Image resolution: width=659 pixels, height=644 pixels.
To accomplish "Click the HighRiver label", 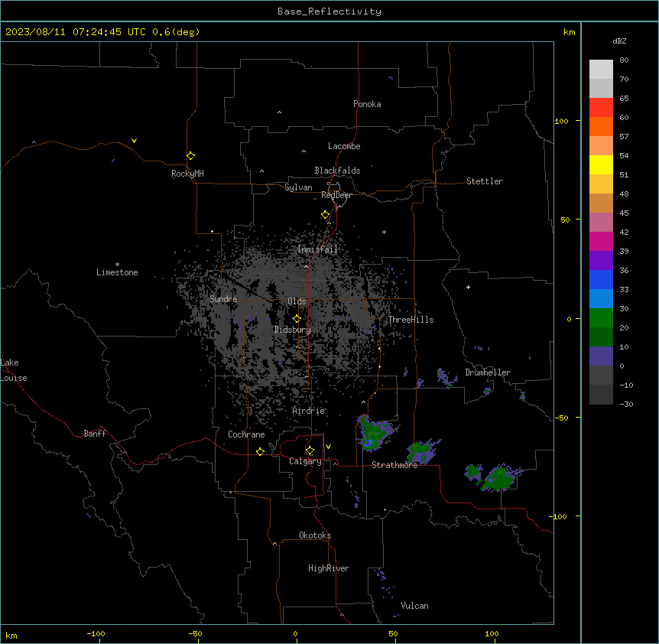I will tap(329, 568).
